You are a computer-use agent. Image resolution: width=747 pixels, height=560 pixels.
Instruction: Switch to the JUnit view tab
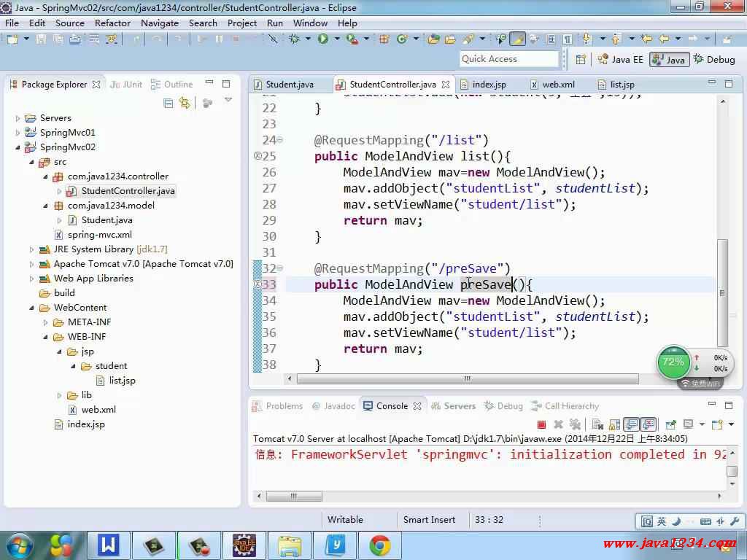(126, 85)
